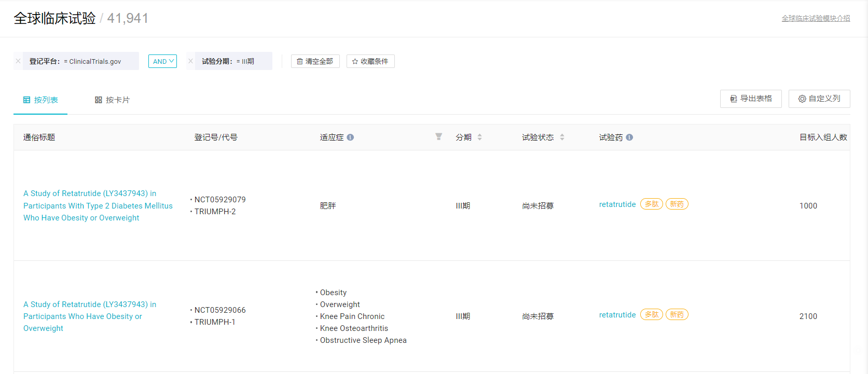Open Retatrutide Obesity or Overweight study title
The image size is (868, 374).
click(x=89, y=316)
